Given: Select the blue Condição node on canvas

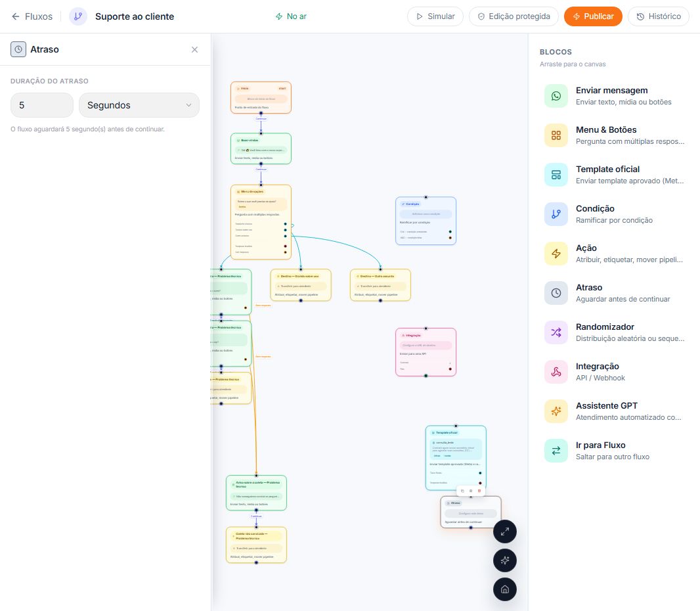Looking at the screenshot, I should tap(426, 221).
